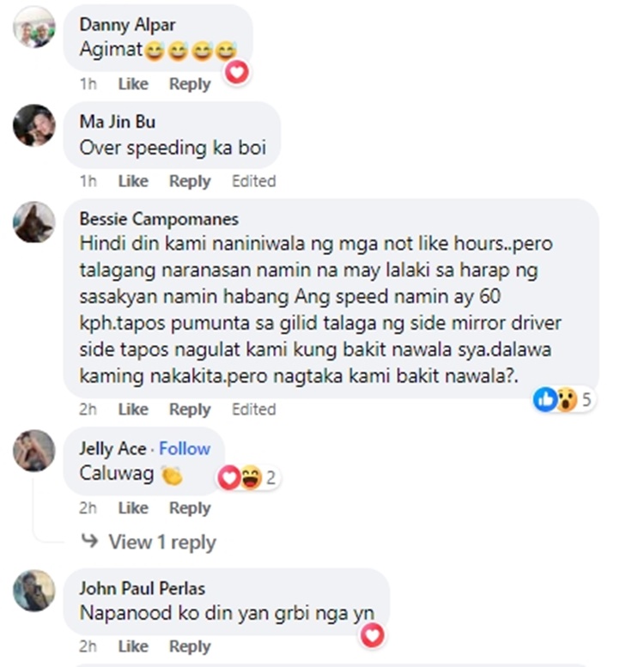
Task: View Edited label on Bessie Campomanes' comment
Action: (x=253, y=409)
